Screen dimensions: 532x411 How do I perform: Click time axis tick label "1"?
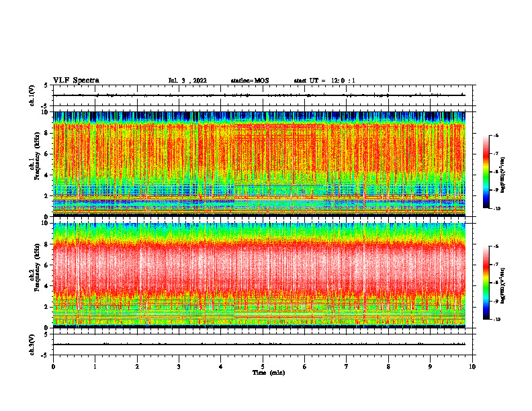[95, 367]
